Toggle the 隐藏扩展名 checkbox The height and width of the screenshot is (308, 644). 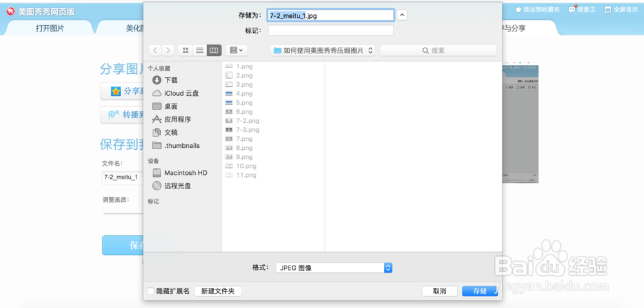[x=151, y=291]
